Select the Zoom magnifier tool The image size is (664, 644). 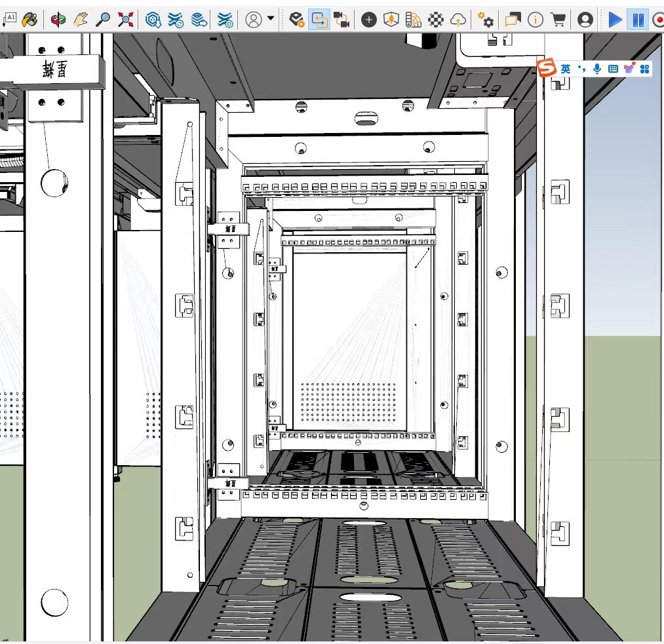(x=103, y=20)
